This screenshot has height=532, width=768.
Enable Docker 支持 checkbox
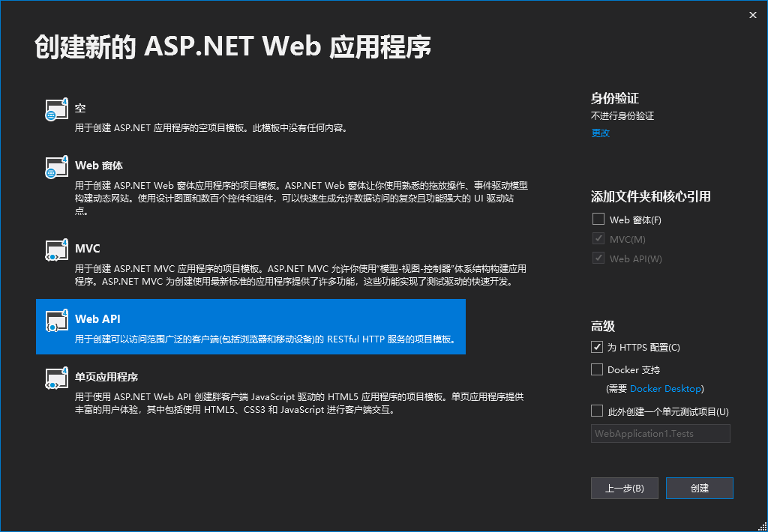click(x=598, y=369)
